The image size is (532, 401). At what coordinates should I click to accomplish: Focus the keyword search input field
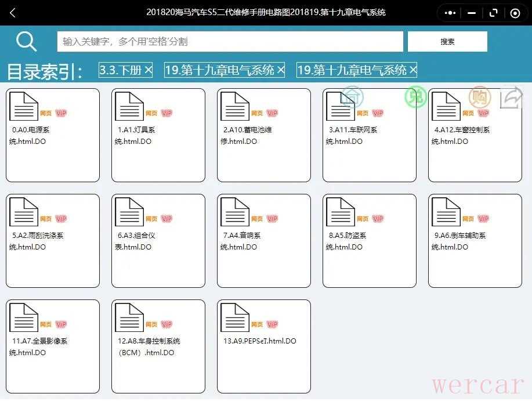230,42
